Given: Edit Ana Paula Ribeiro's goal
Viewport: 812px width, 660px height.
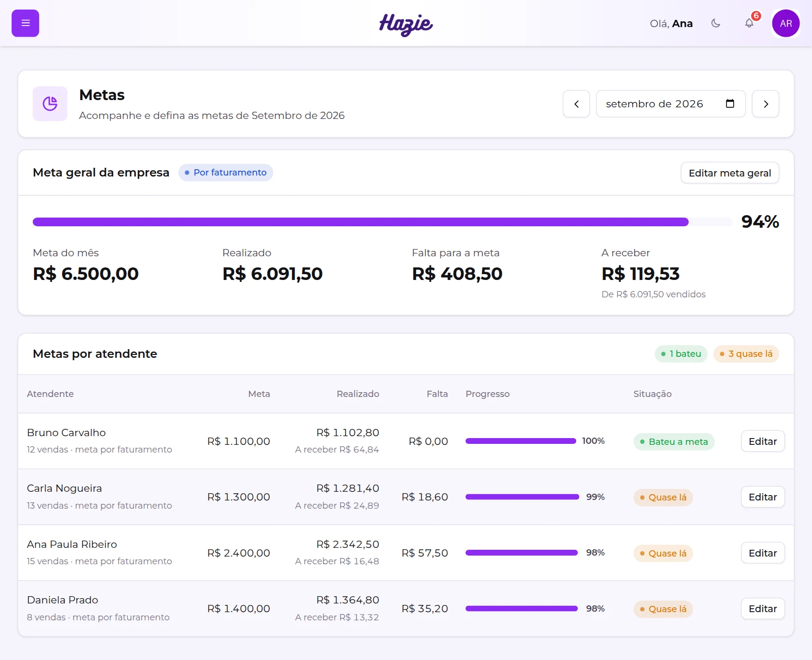Looking at the screenshot, I should tap(763, 553).
